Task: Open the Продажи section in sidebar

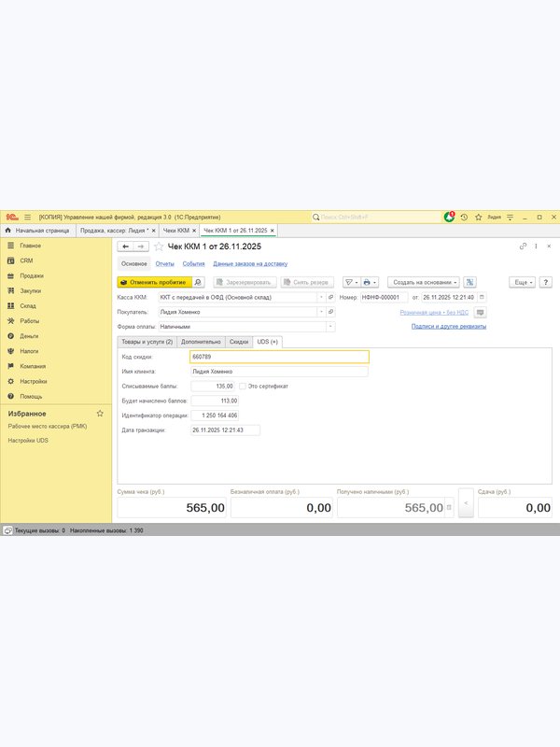Action: pyautogui.click(x=32, y=275)
